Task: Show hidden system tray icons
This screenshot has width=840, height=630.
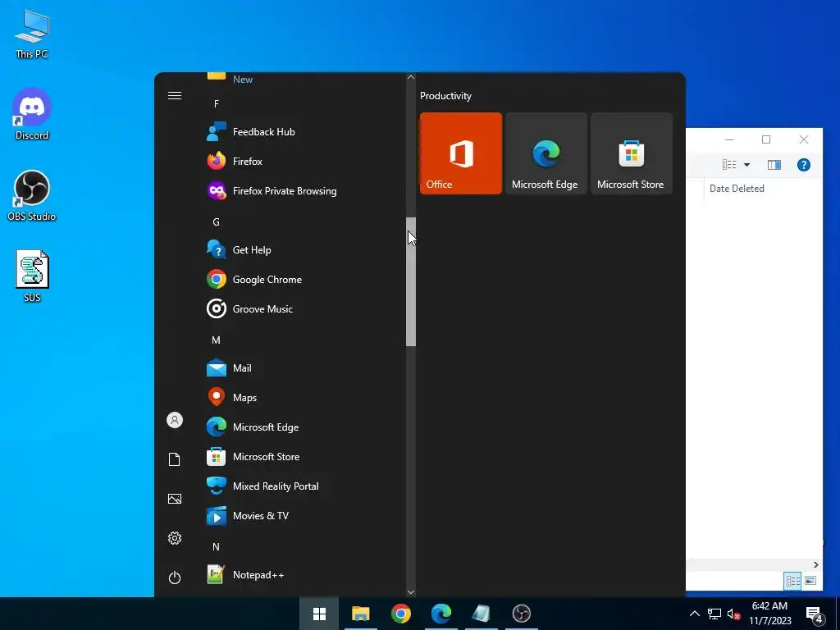Action: (694, 614)
